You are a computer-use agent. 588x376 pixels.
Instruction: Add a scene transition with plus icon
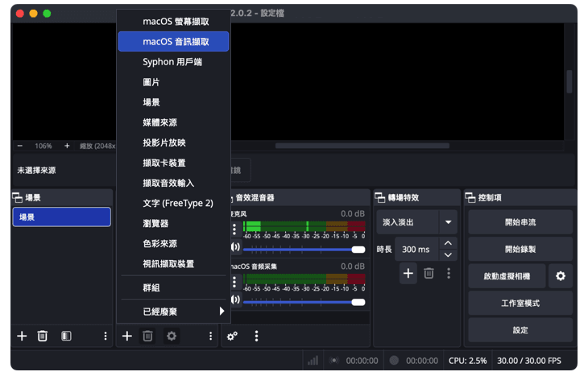click(408, 274)
